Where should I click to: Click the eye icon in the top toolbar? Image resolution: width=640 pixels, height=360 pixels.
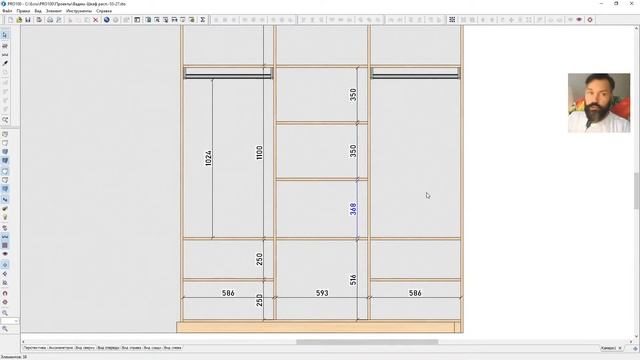click(579, 20)
